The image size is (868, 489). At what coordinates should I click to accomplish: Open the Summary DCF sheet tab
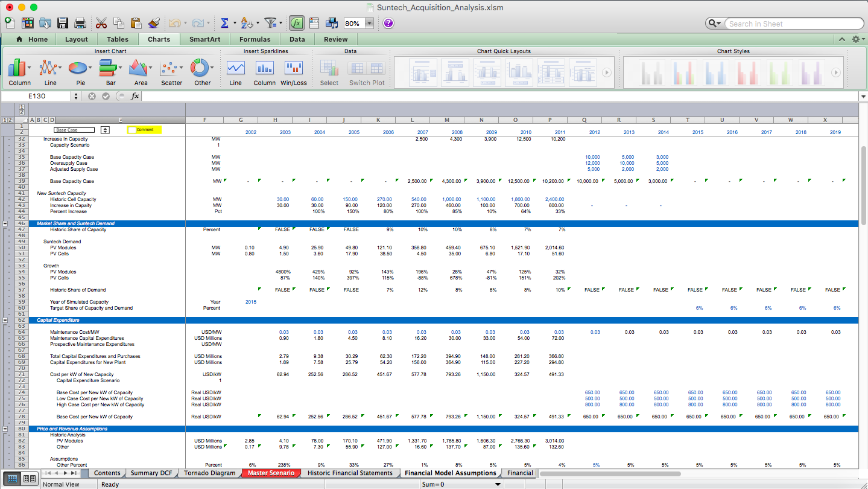(151, 473)
